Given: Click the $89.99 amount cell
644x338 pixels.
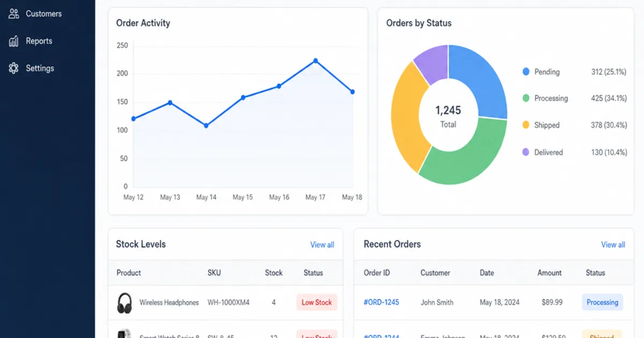Looking at the screenshot, I should tap(552, 302).
